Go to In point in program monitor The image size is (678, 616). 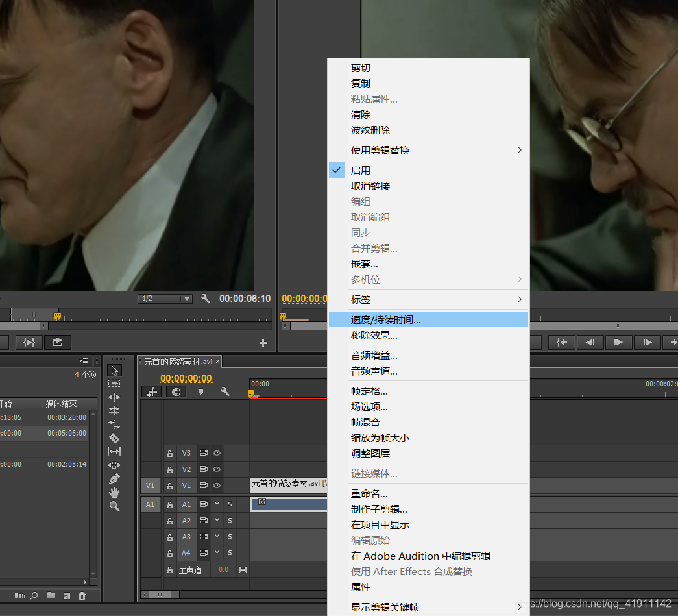tap(562, 342)
